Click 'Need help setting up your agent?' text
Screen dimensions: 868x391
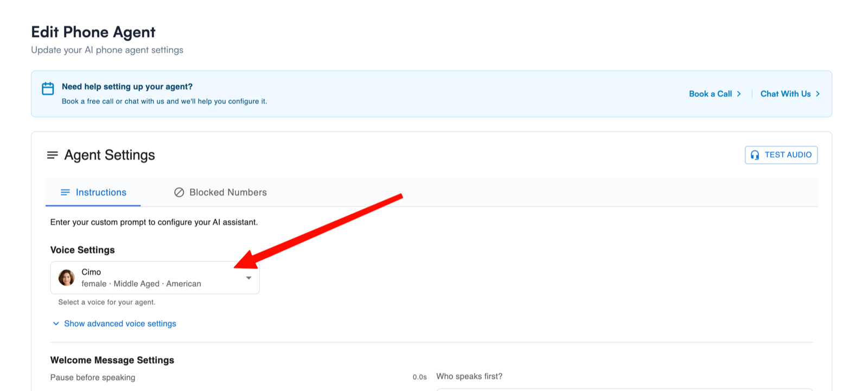point(127,87)
